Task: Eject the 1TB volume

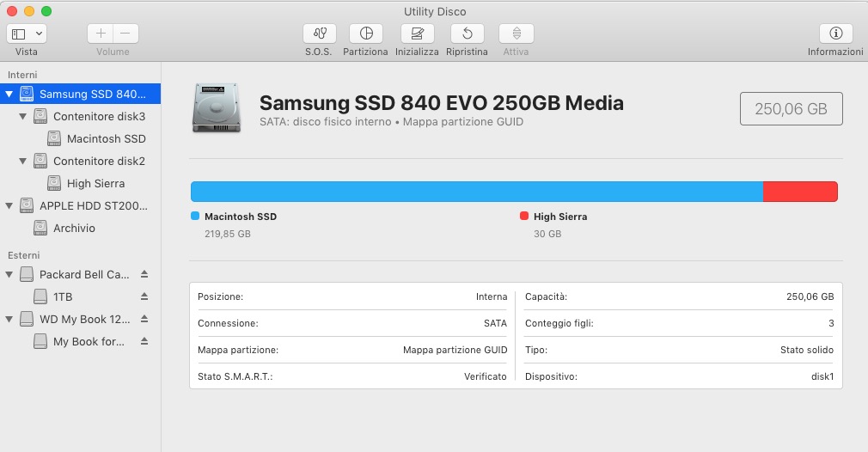Action: [x=144, y=296]
